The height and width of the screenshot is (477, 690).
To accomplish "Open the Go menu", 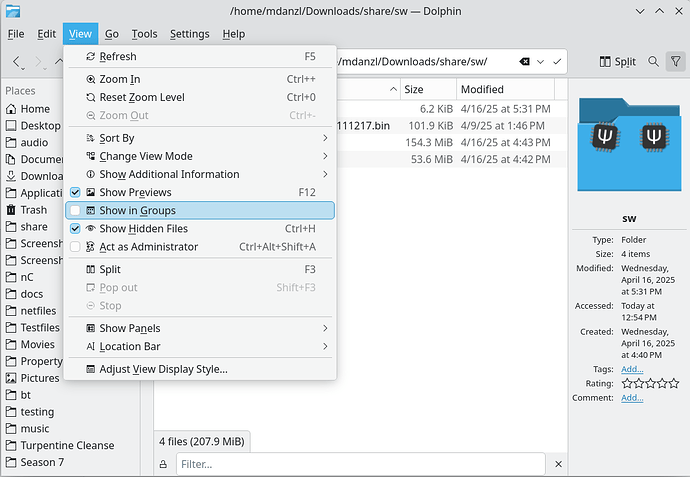I will pyautogui.click(x=112, y=34).
